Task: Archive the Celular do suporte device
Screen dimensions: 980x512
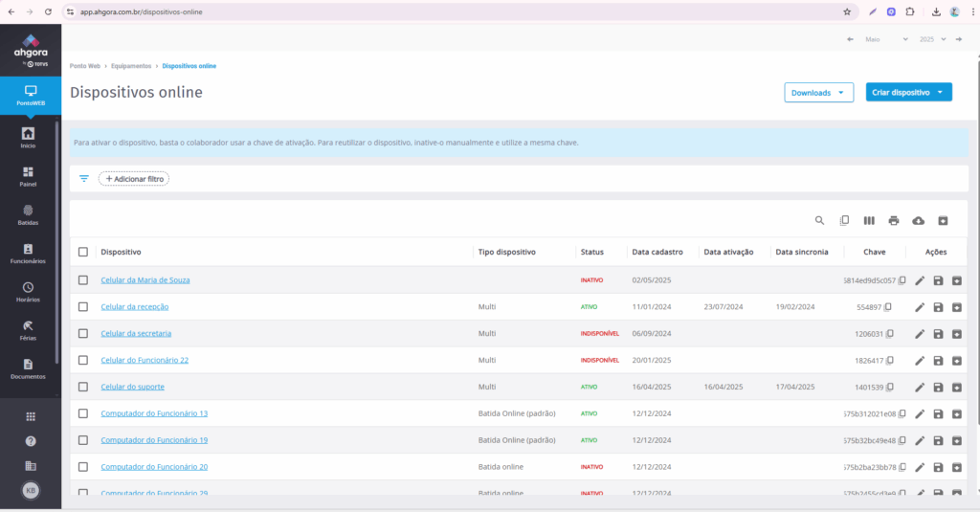Action: pos(956,388)
